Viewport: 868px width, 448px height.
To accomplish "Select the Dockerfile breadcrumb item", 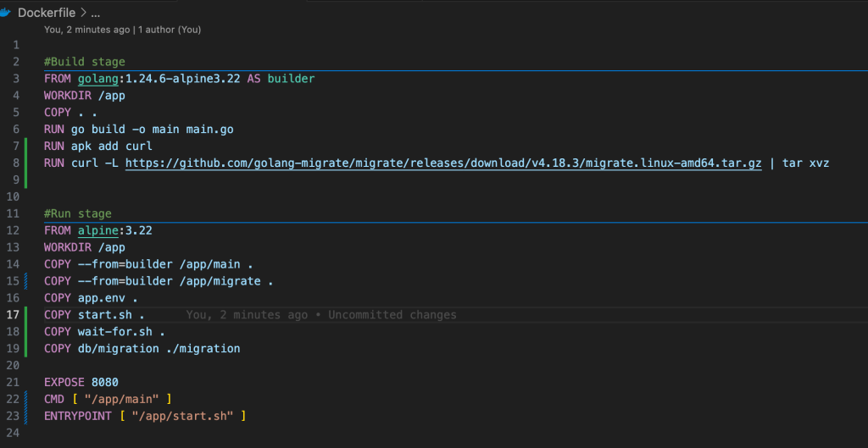I will (47, 13).
